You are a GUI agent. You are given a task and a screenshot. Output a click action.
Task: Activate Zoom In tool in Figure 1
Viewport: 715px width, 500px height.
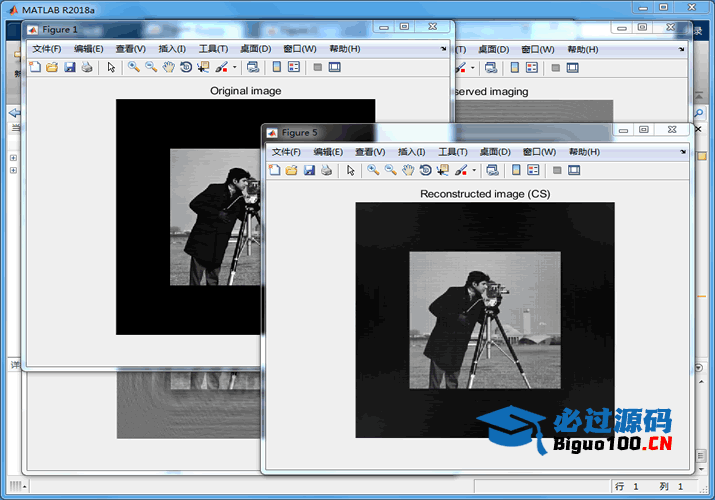coord(134,67)
